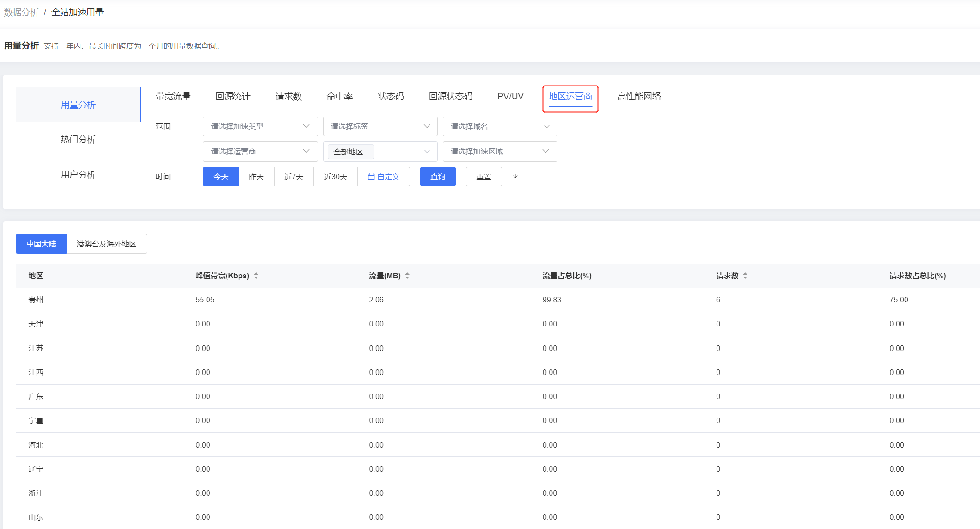Viewport: 980px width, 529px height.
Task: Open the 请选择运营商 dropdown
Action: [260, 152]
